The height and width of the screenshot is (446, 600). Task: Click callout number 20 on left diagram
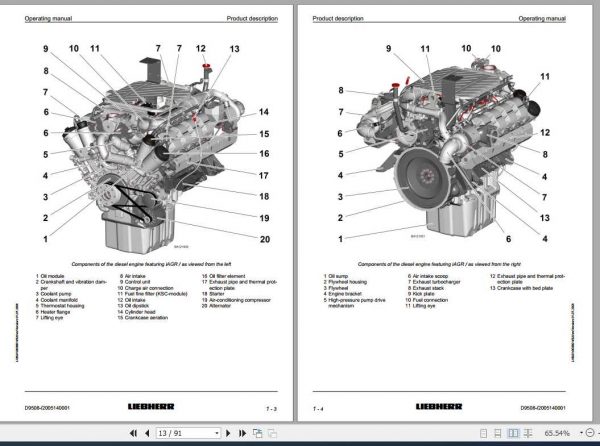pos(265,239)
